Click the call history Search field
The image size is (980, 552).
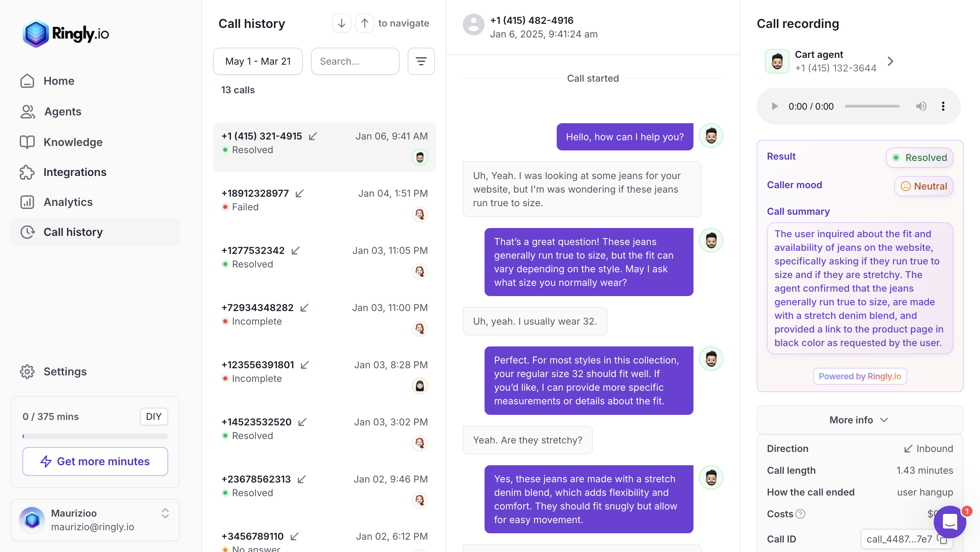tap(355, 61)
